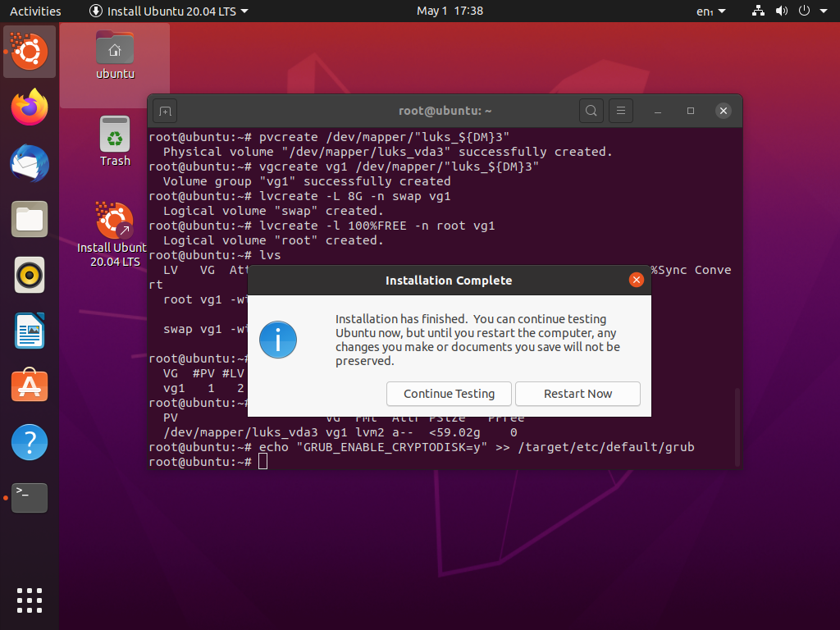
Task: Click the power icon in top bar
Action: pyautogui.click(x=804, y=11)
